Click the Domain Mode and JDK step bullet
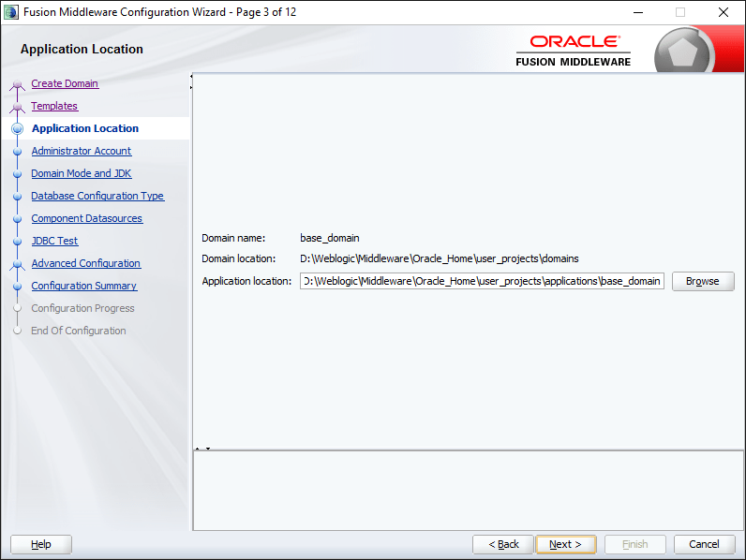This screenshot has width=746, height=560. tap(18, 174)
